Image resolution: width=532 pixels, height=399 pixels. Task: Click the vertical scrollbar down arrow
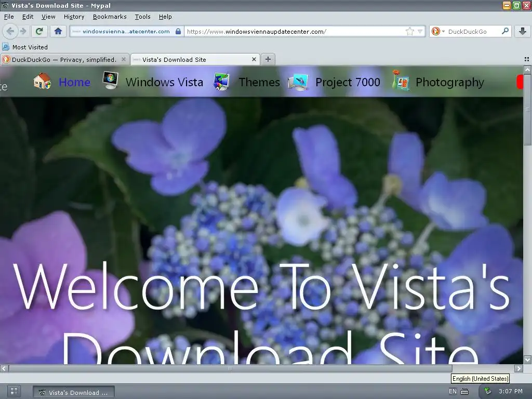coord(527,359)
